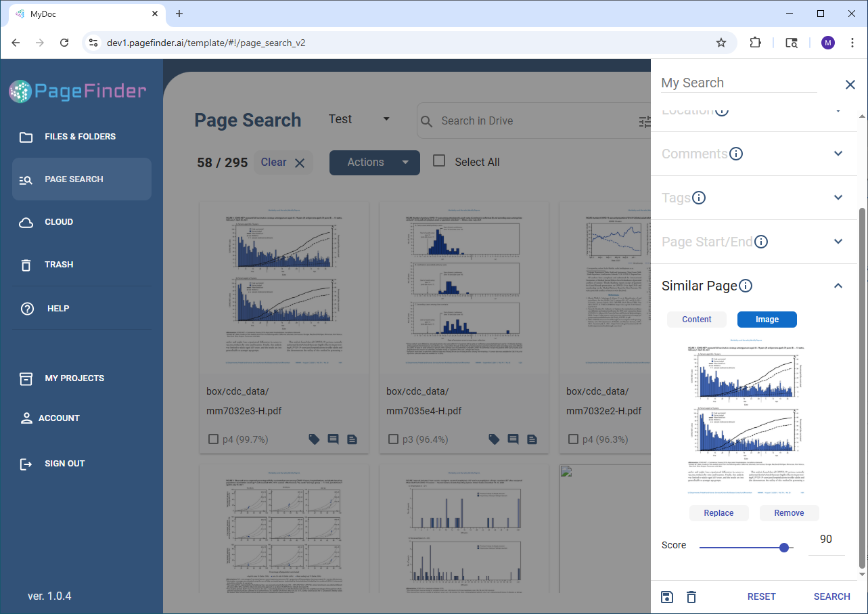Viewport: 868px width, 614px height.
Task: Open search filter options icon
Action: (644, 121)
